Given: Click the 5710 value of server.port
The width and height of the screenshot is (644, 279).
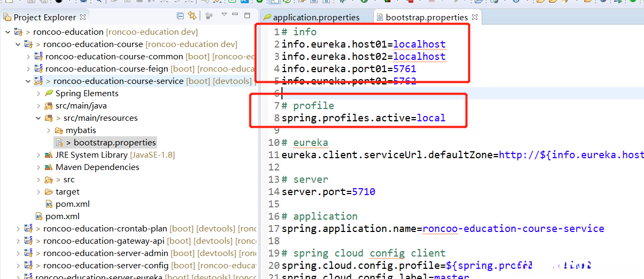Looking at the screenshot, I should pos(364,192).
